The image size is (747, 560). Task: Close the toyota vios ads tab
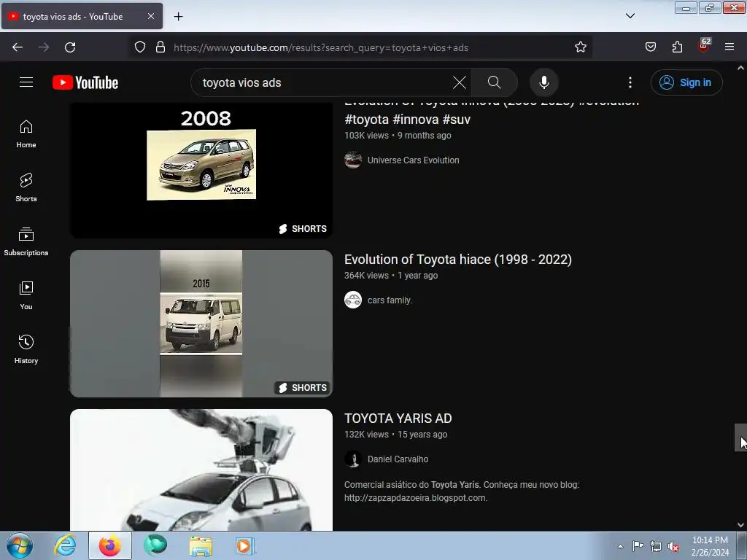pos(150,16)
